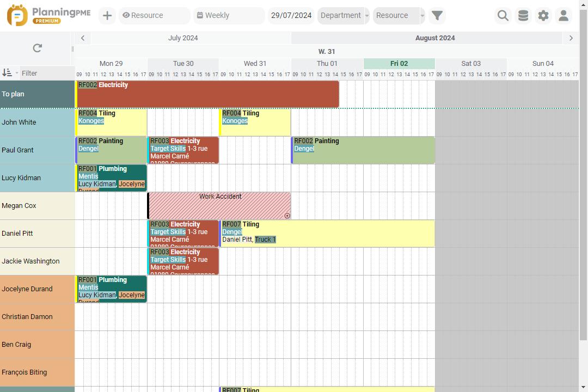Open the Resource filter dropdown
This screenshot has width=588, height=392.
(x=399, y=15)
